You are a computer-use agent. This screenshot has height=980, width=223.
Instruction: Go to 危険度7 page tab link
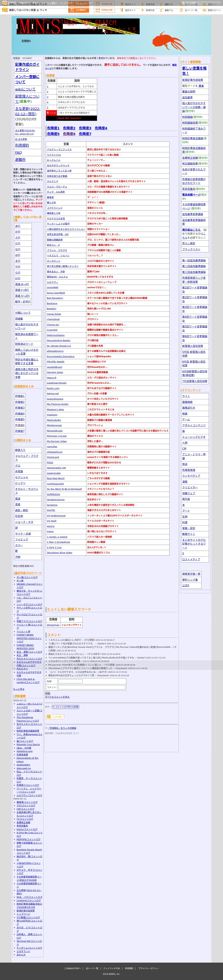[x=85, y=134]
